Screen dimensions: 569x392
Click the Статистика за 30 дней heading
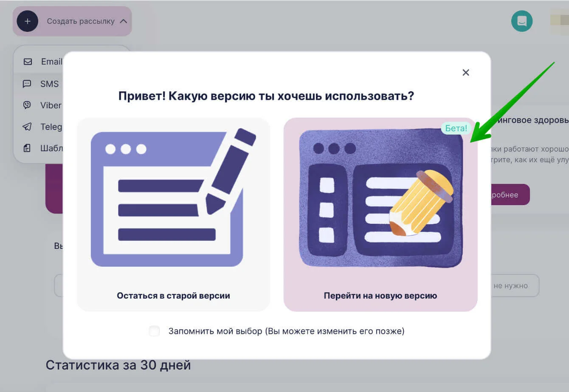pos(118,365)
